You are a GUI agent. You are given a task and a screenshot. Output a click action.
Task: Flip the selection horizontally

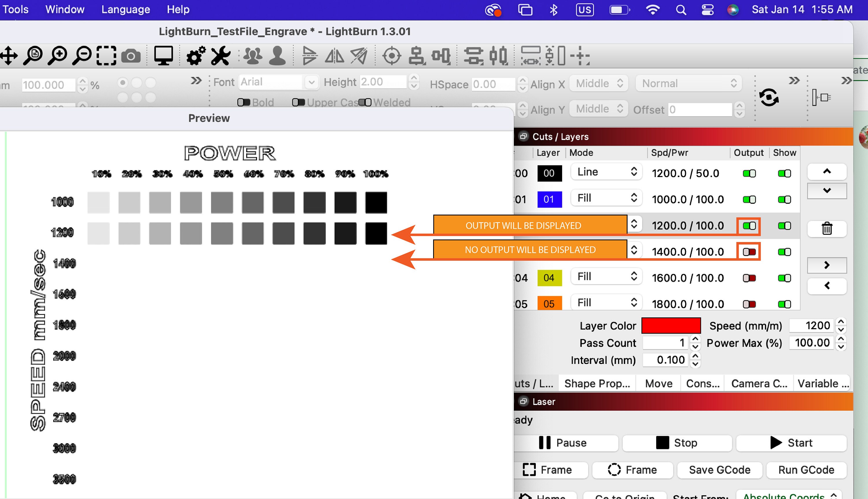click(334, 56)
